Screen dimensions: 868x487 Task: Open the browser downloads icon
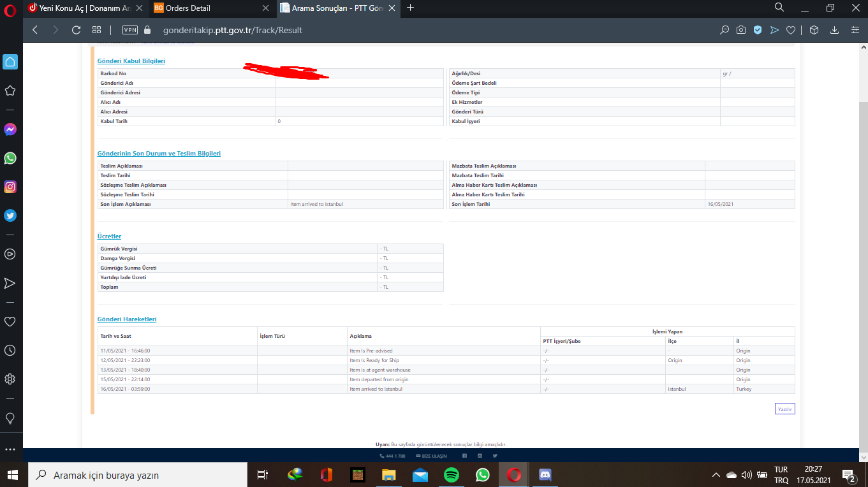(834, 30)
